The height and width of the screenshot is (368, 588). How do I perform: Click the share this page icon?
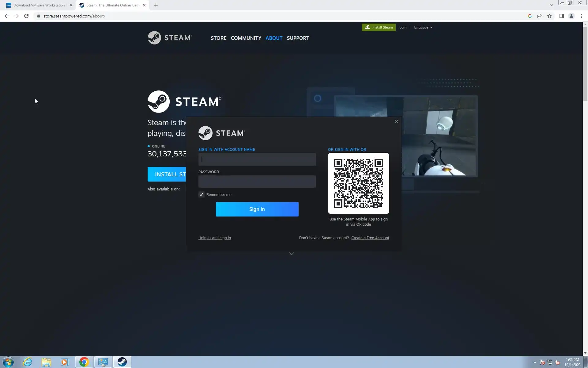(x=540, y=16)
